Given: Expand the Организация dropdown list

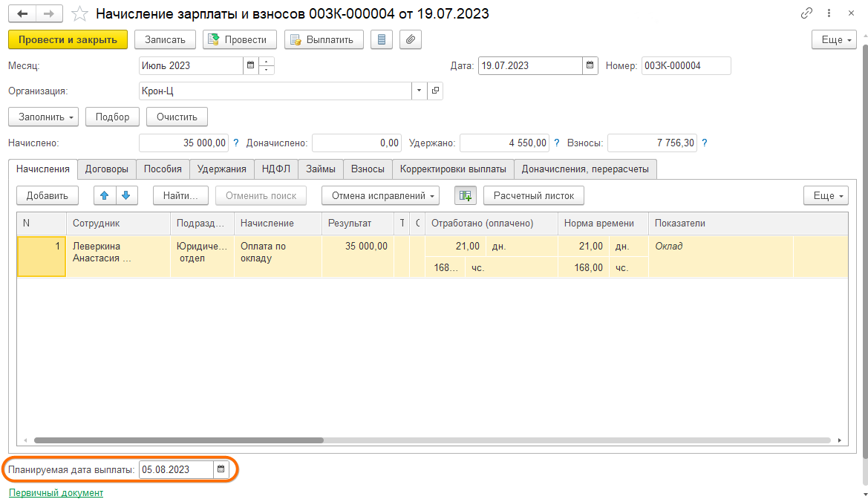Looking at the screenshot, I should [420, 91].
